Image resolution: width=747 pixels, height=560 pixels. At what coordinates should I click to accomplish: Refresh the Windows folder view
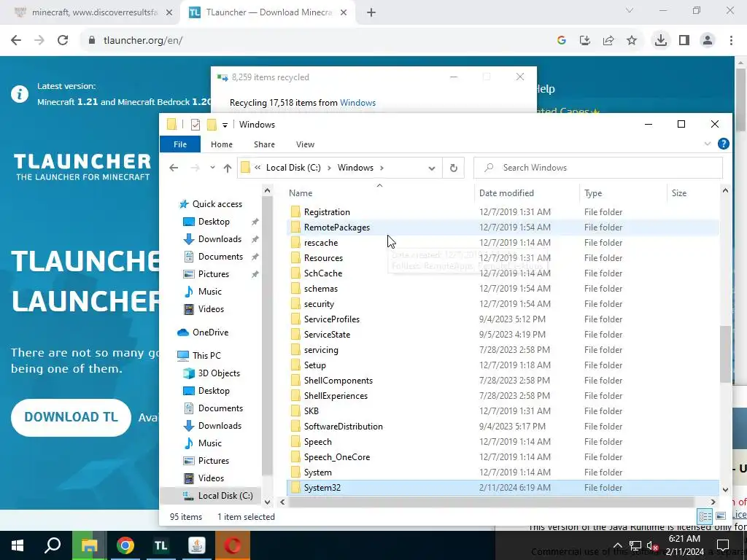[454, 168]
